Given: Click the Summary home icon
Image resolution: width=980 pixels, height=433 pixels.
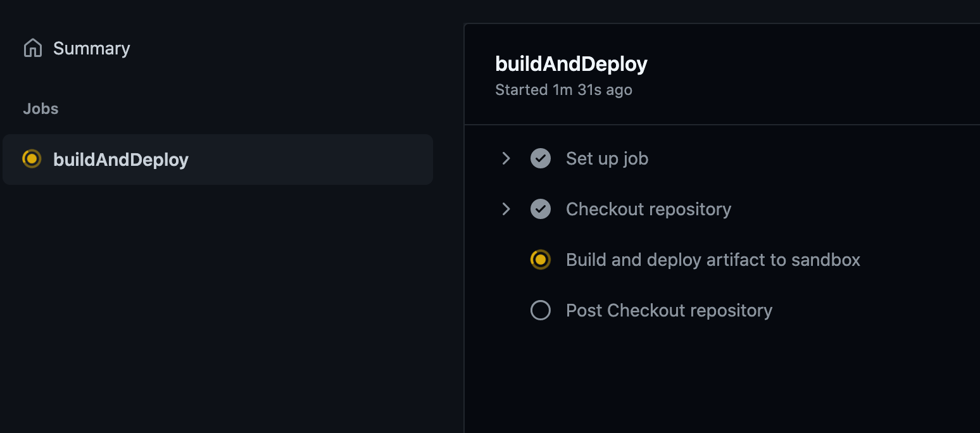Looking at the screenshot, I should [x=32, y=48].
